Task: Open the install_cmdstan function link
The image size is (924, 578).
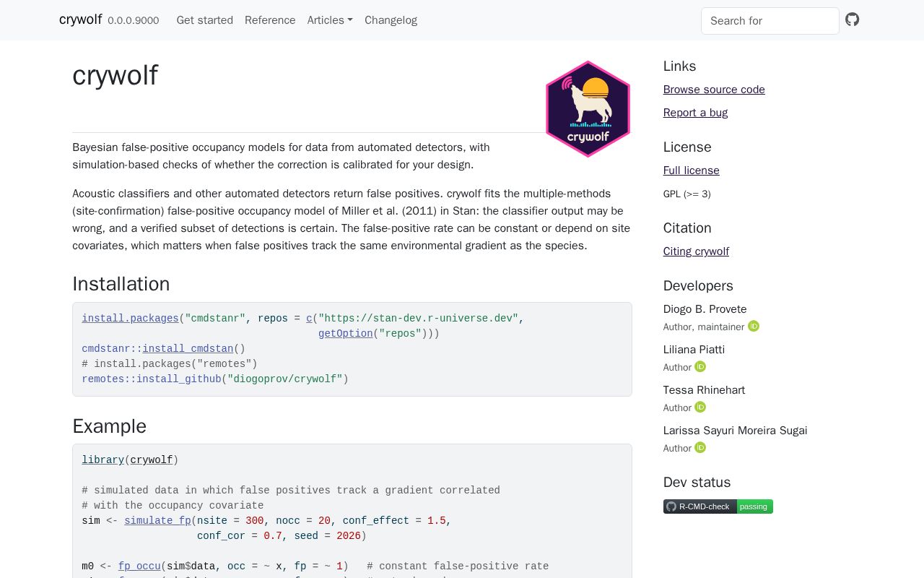Action: [x=188, y=349]
